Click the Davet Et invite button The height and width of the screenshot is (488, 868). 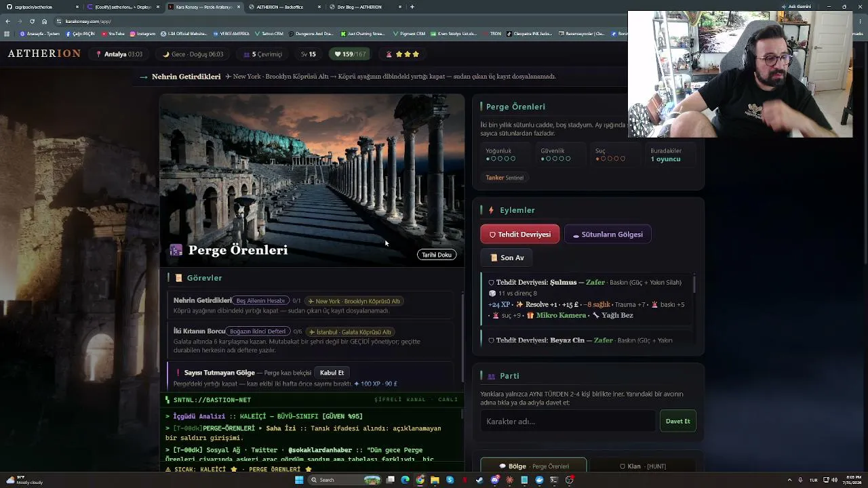pyautogui.click(x=677, y=421)
